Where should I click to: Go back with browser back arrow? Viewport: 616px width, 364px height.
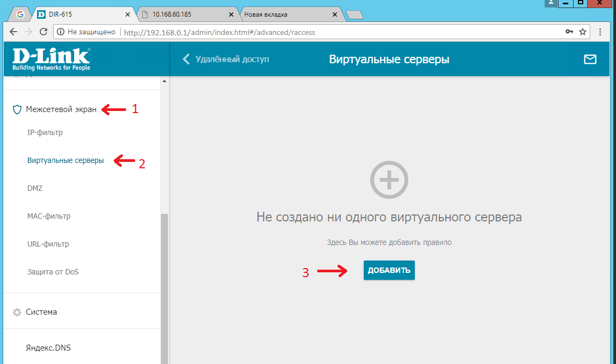pos(13,32)
